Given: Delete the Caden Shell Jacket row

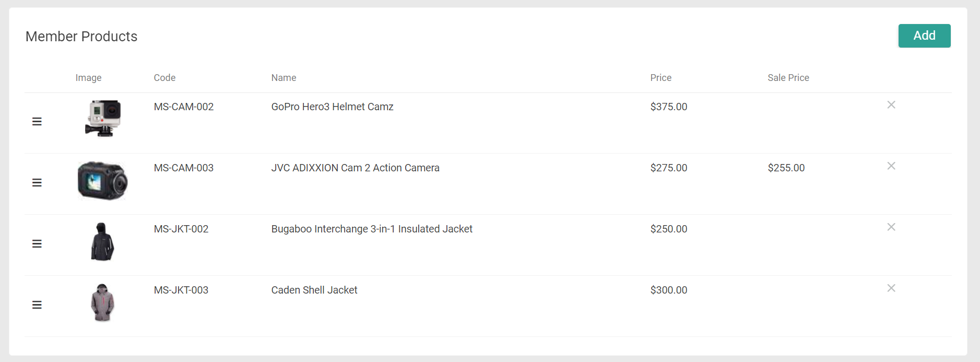Looking at the screenshot, I should pyautogui.click(x=891, y=288).
